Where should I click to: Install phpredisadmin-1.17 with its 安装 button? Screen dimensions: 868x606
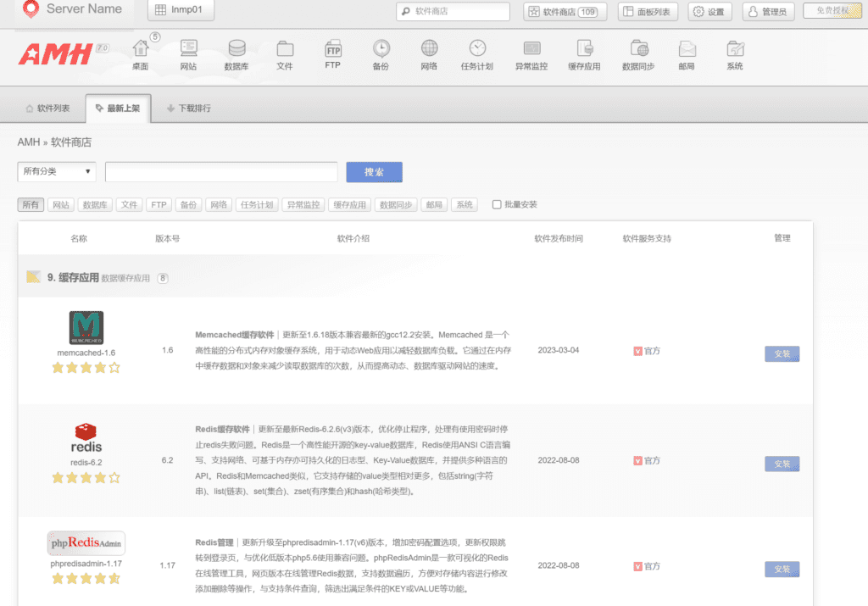coord(782,569)
